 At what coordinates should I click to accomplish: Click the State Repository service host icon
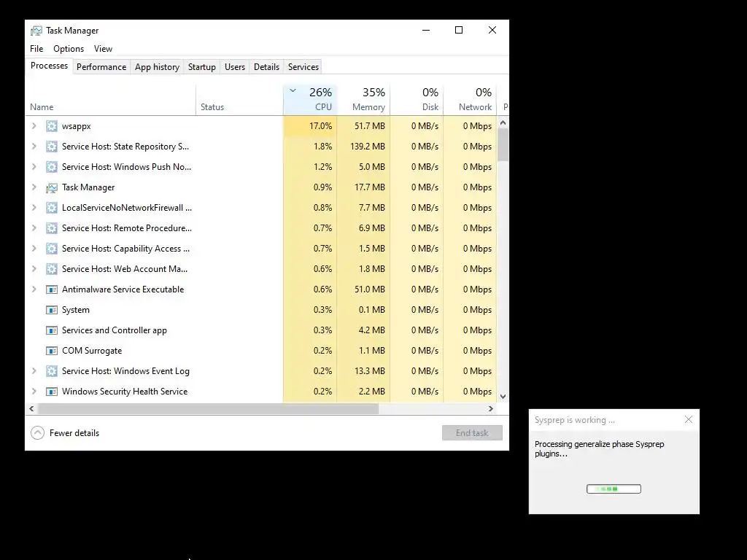pos(52,147)
